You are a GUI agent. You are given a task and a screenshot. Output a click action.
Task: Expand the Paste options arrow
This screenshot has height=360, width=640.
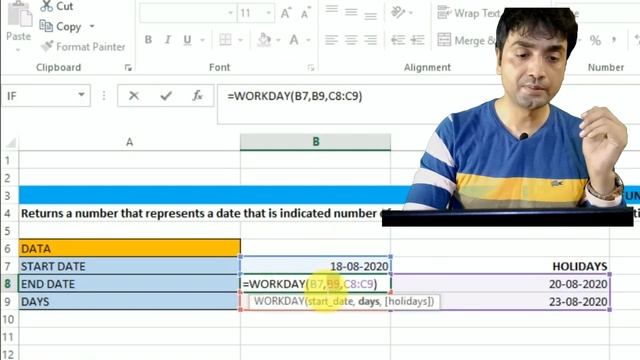18,50
